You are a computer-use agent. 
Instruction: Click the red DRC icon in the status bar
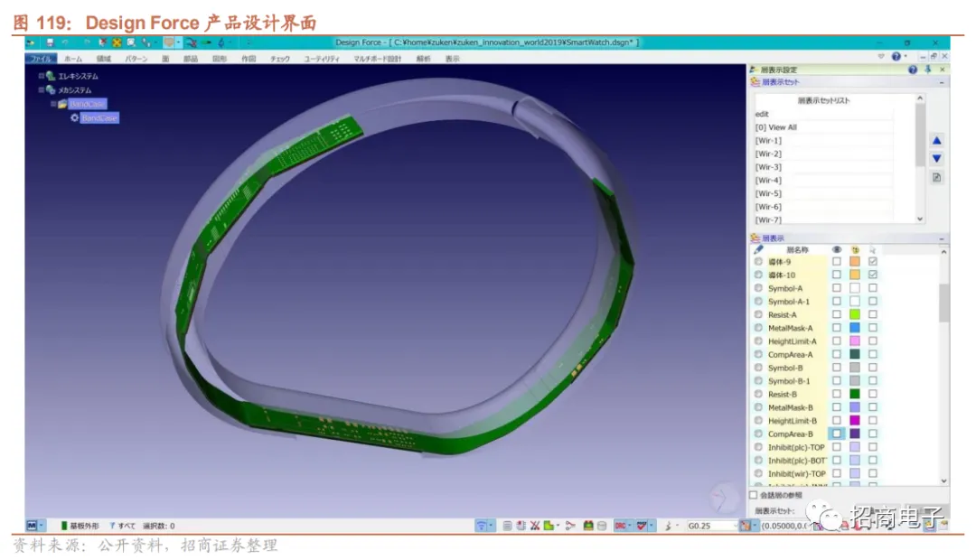tap(620, 526)
